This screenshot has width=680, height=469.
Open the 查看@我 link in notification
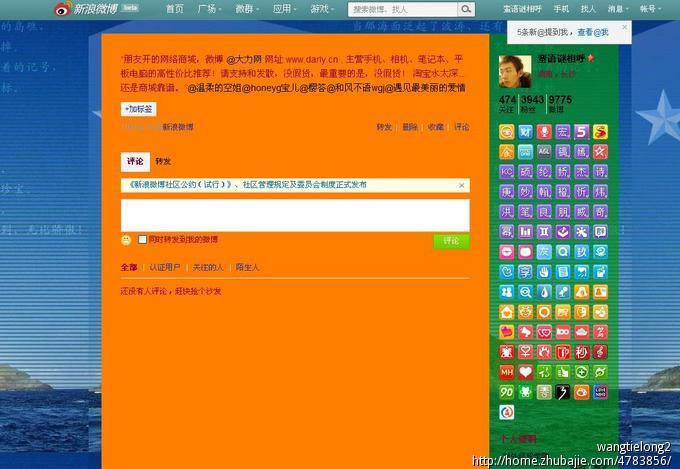click(x=593, y=33)
